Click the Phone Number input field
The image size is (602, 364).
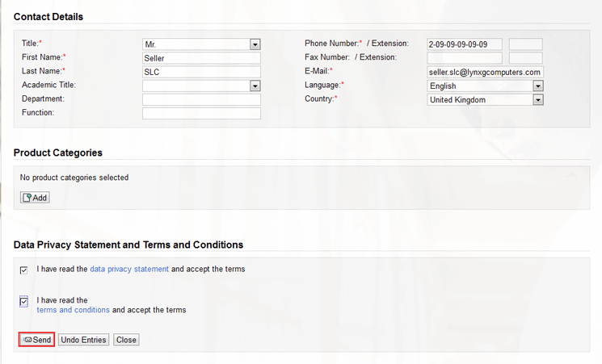tap(464, 44)
